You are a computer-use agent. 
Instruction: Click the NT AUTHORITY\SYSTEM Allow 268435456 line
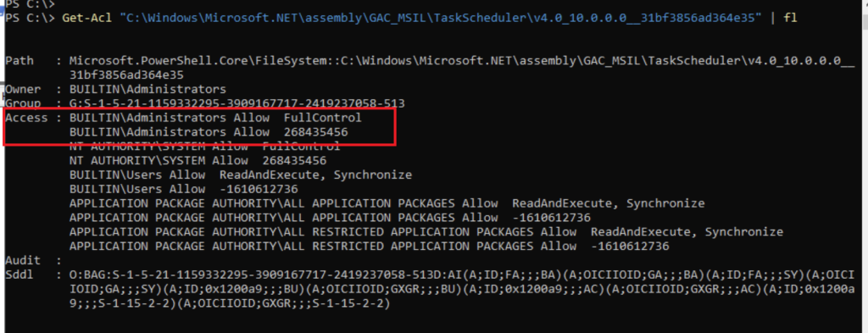198,161
